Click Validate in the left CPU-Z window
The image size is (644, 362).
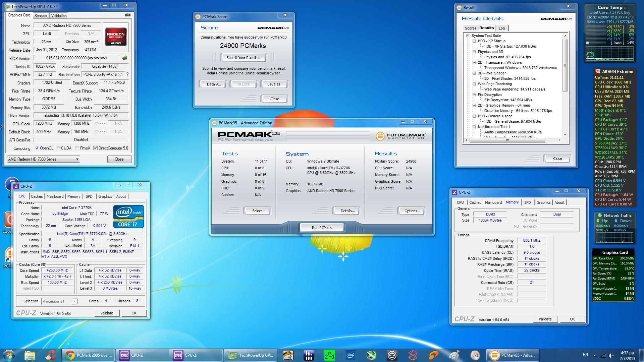click(x=107, y=313)
